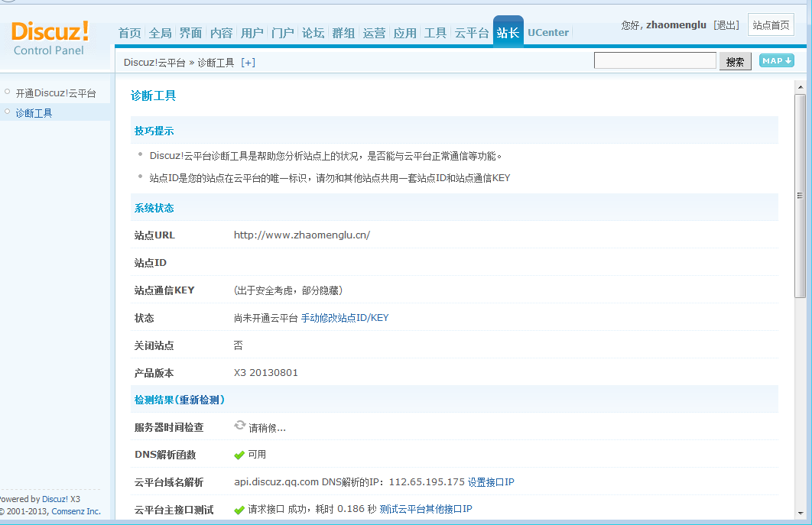Open the 用户 menu tab
The height and width of the screenshot is (525, 812).
252,33
